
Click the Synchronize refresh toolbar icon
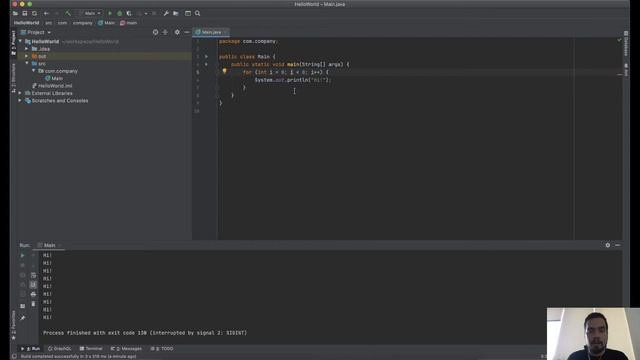coord(34,13)
